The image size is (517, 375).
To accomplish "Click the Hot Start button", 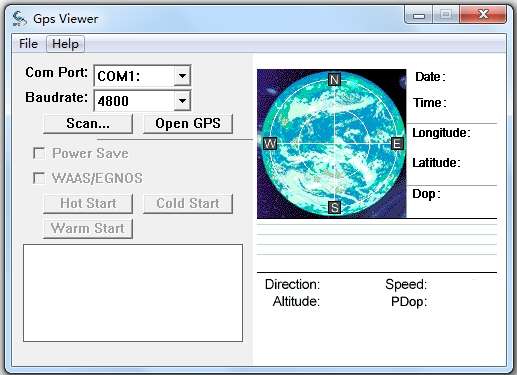I will (x=88, y=203).
